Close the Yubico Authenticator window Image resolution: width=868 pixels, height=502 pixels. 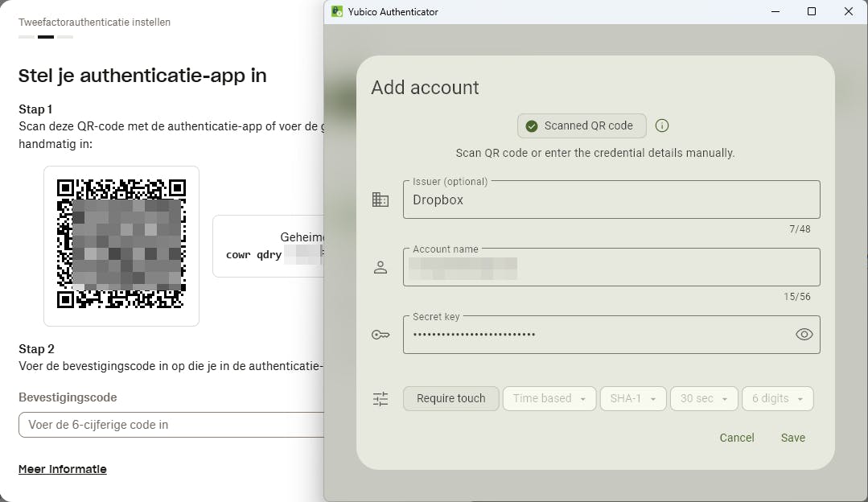tap(848, 11)
